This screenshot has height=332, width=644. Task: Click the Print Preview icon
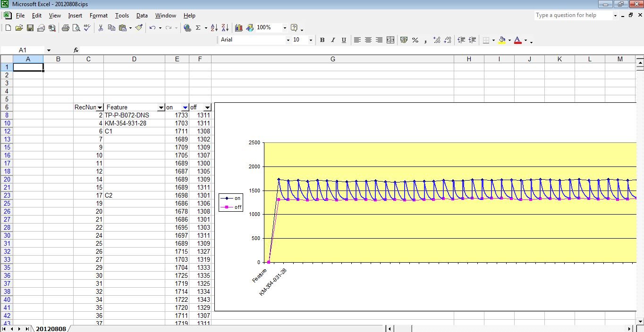pyautogui.click(x=76, y=28)
